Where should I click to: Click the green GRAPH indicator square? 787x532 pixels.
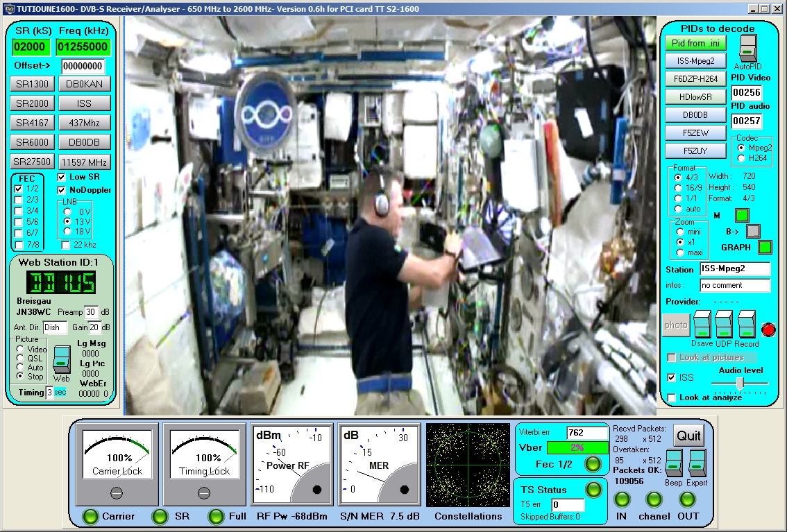point(765,247)
